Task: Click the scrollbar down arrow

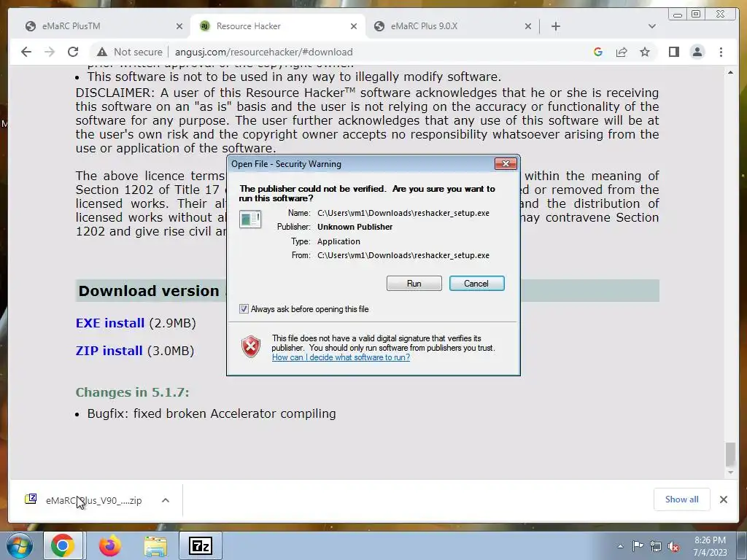Action: pyautogui.click(x=730, y=472)
